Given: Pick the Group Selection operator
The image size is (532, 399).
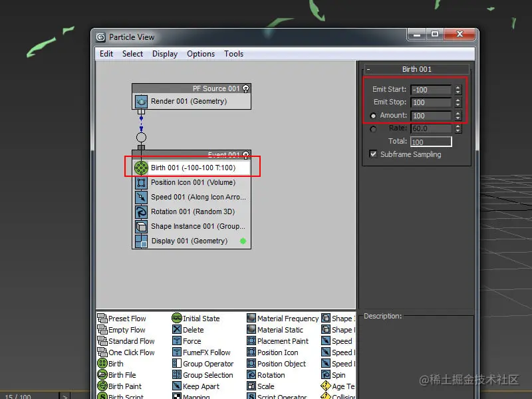Looking at the screenshot, I should pyautogui.click(x=203, y=375).
